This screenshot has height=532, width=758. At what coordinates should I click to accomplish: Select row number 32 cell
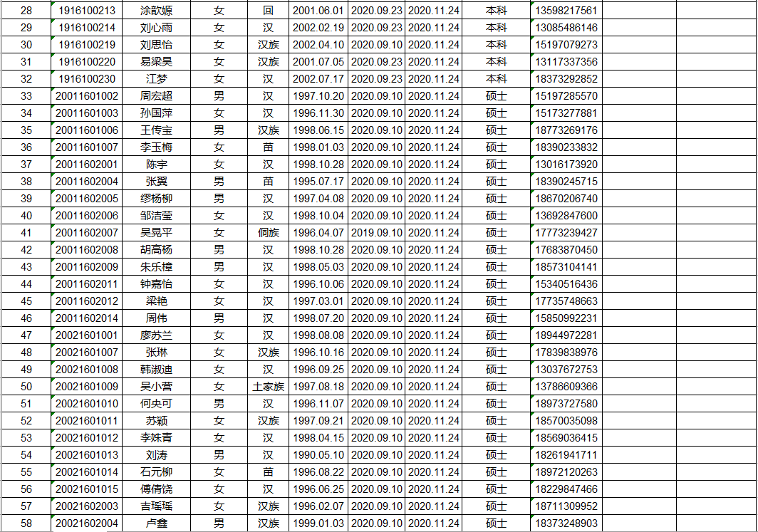(x=26, y=79)
